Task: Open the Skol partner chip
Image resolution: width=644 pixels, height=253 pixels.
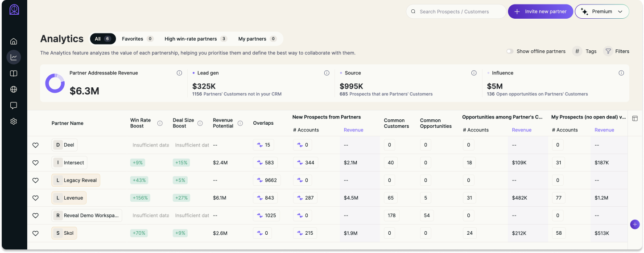Action: (64, 233)
